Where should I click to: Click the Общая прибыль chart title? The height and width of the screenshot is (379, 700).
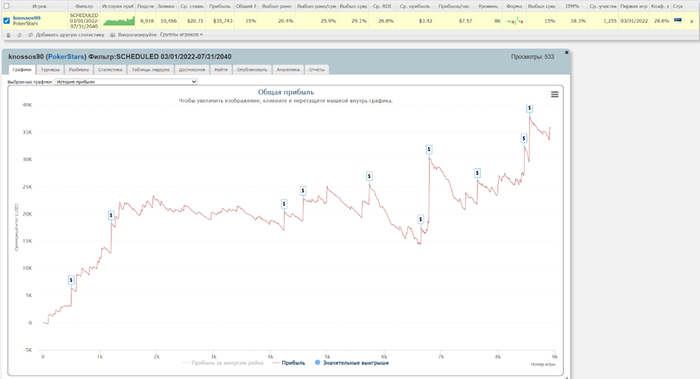286,92
